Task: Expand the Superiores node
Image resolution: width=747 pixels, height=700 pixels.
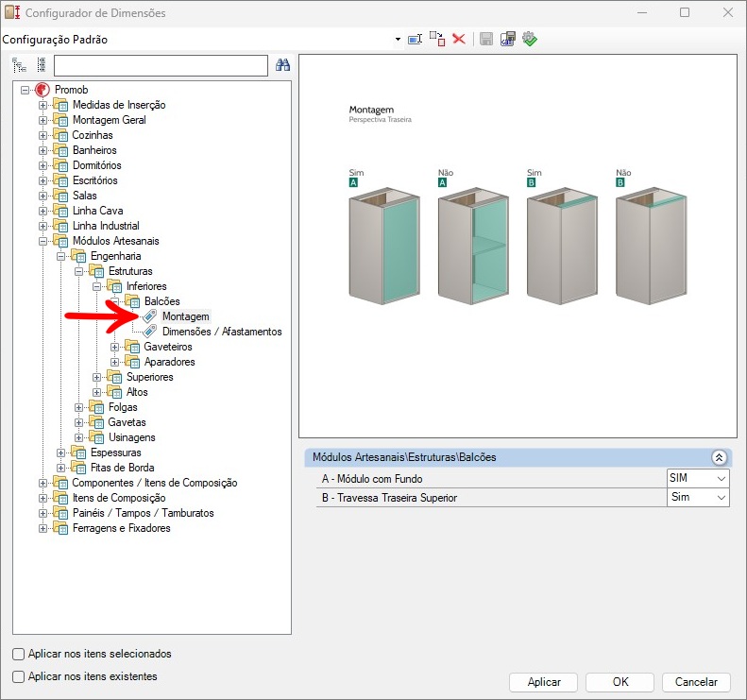Action: click(96, 378)
